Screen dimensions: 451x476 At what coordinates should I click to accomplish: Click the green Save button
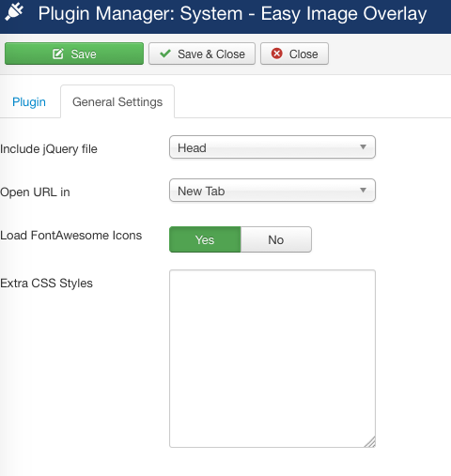click(74, 54)
